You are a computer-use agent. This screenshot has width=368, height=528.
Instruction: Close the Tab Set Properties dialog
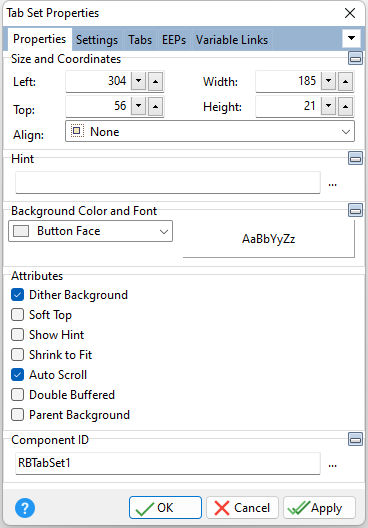[x=350, y=13]
